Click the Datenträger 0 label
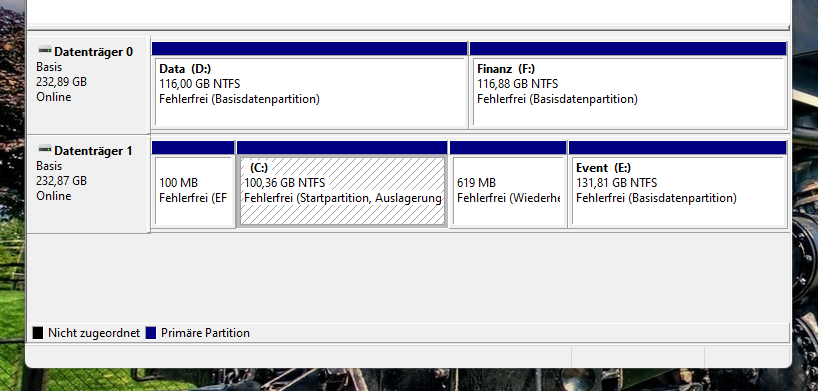Viewport: 818px width, 391px height. click(93, 51)
